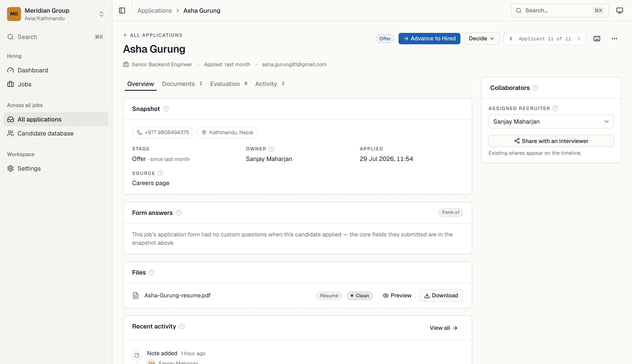Click the sidebar Search field
The width and height of the screenshot is (632, 364).
coord(56,37)
